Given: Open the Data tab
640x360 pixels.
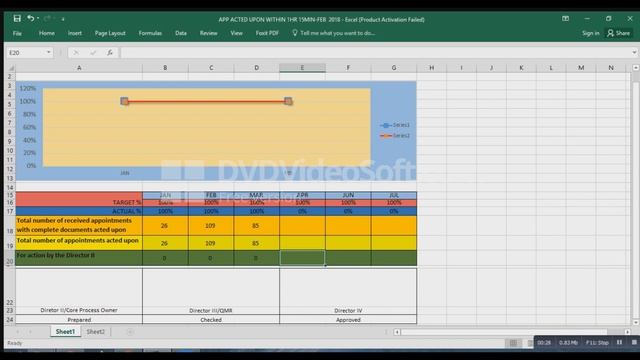Looking at the screenshot, I should (x=181, y=33).
